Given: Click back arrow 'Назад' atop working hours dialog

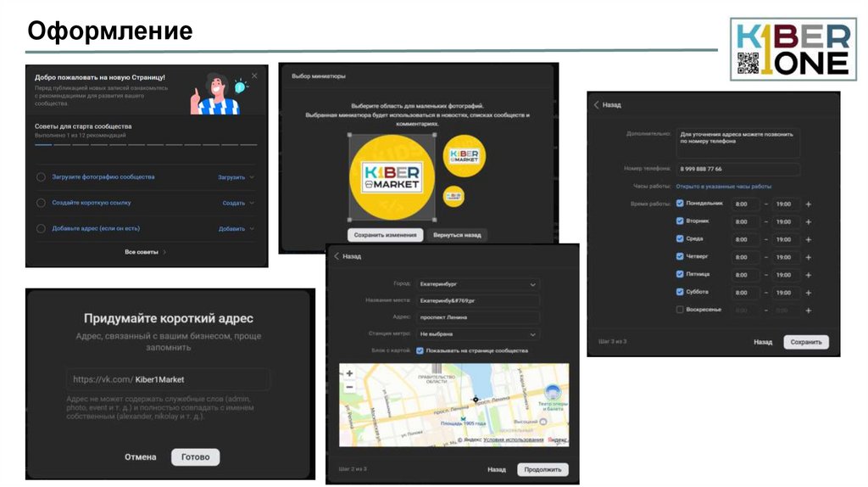Looking at the screenshot, I should [608, 104].
